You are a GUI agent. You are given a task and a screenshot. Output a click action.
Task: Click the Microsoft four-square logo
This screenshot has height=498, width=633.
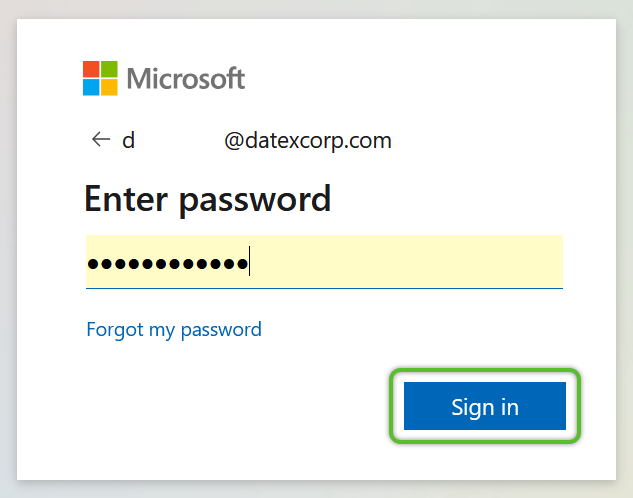[100, 78]
